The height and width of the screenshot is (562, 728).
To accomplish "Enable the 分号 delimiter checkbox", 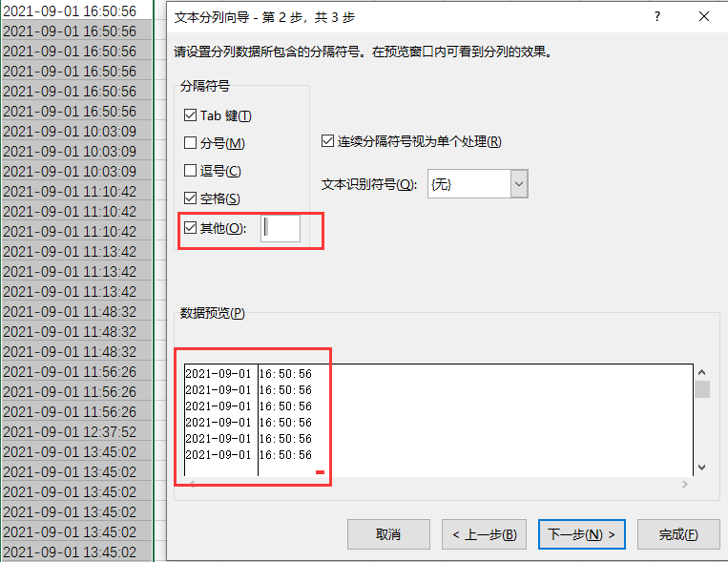I will pyautogui.click(x=191, y=143).
